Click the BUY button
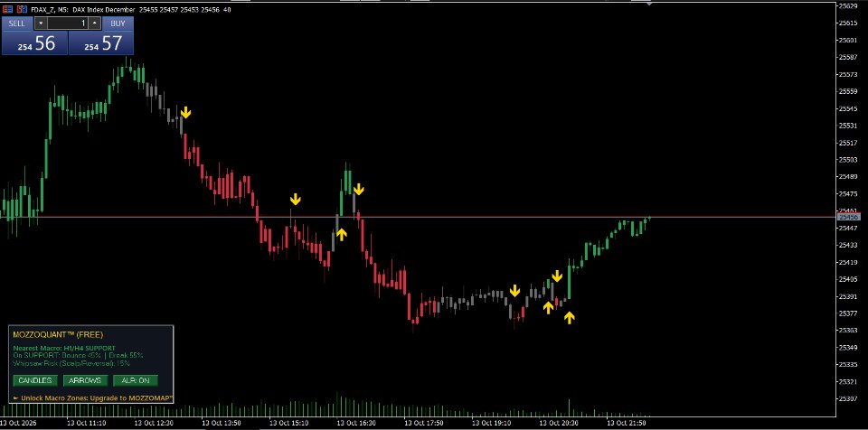Image resolution: width=868 pixels, height=430 pixels. point(118,23)
